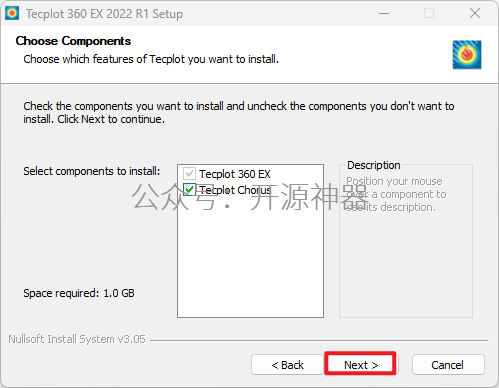Click the empty area of the components list
The width and height of the screenshot is (499, 388).
(x=250, y=257)
